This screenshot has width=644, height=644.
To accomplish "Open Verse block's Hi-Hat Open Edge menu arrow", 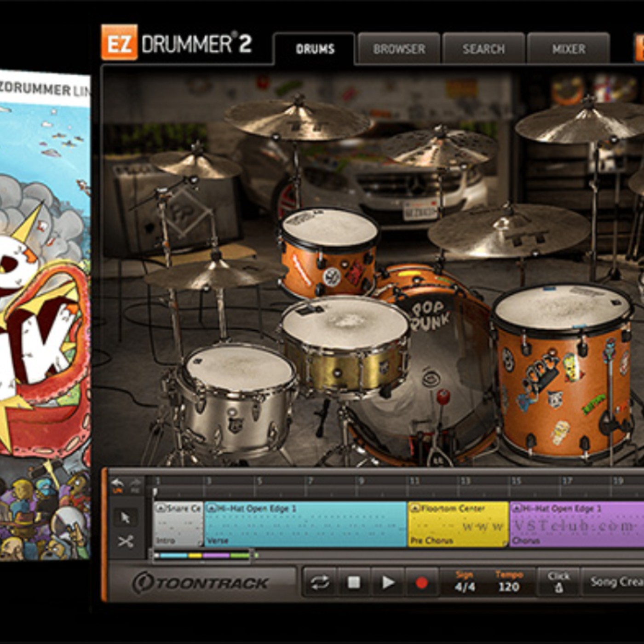I will [212, 508].
